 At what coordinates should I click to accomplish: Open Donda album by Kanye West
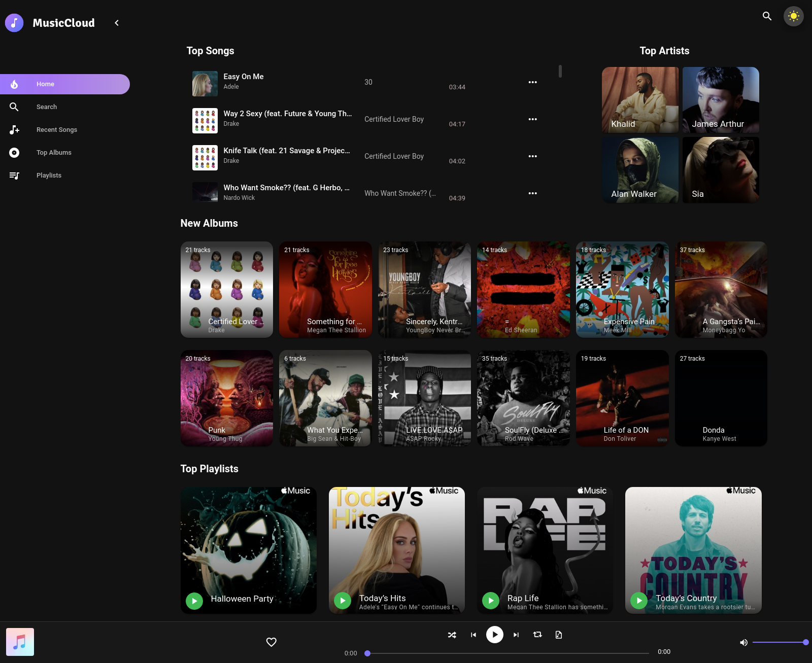[x=721, y=398]
